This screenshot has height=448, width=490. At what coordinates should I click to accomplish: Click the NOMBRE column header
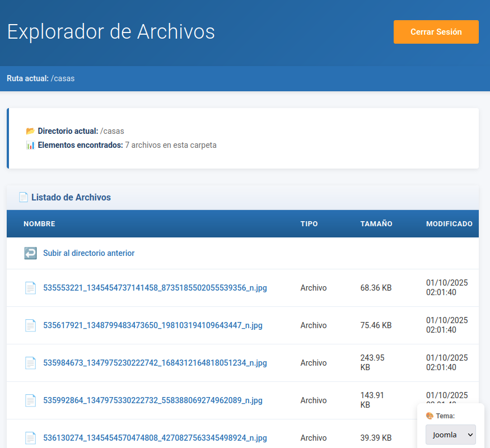coord(39,224)
